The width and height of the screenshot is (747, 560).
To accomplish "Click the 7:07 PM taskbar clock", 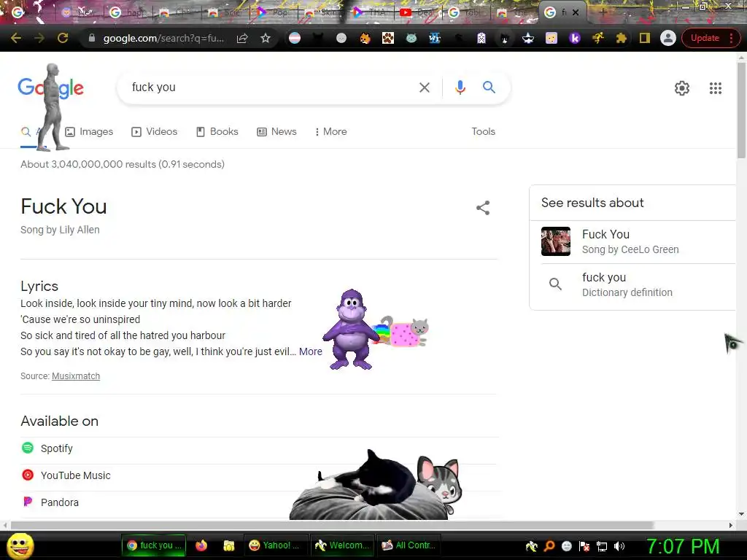I will pyautogui.click(x=682, y=546).
